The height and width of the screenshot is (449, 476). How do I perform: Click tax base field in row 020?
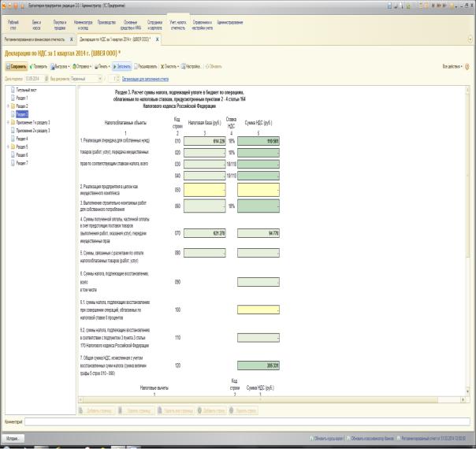pos(205,153)
